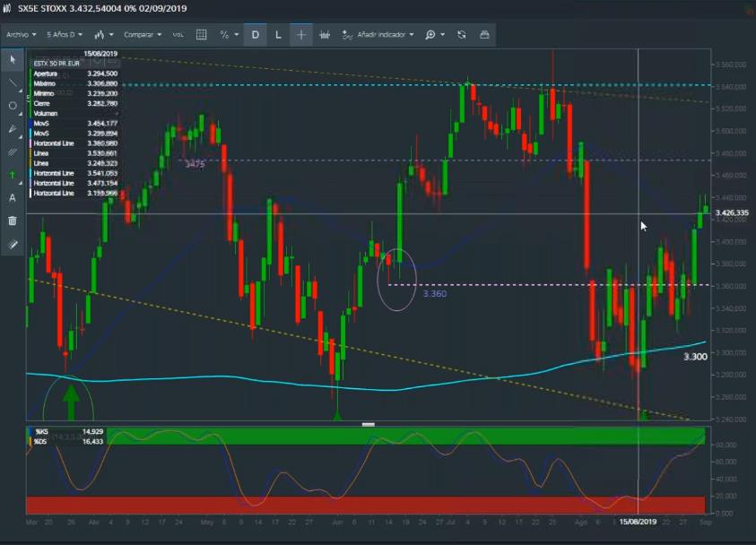Viewport: 756px width, 545px height.
Task: Click the Mínimo legend row
Action: [x=74, y=93]
